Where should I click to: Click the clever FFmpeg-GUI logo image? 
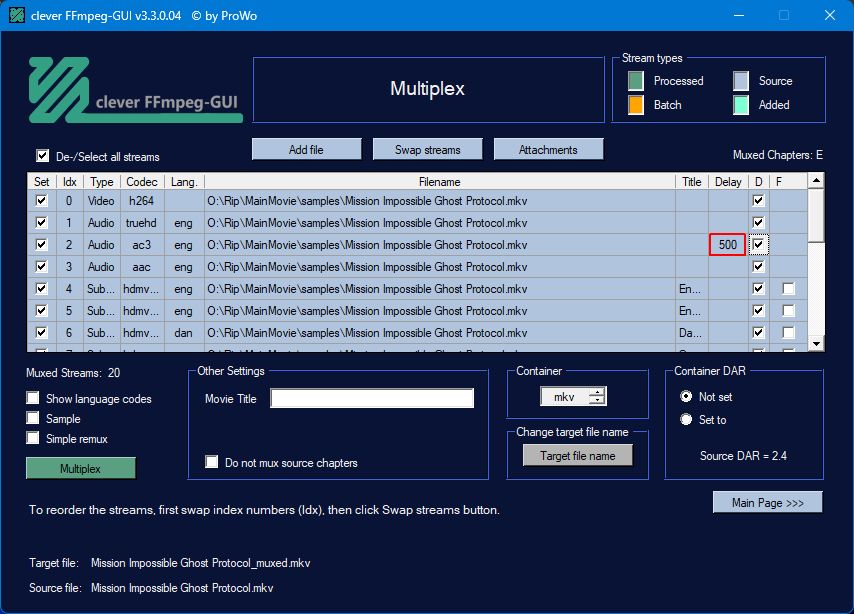tap(135, 90)
